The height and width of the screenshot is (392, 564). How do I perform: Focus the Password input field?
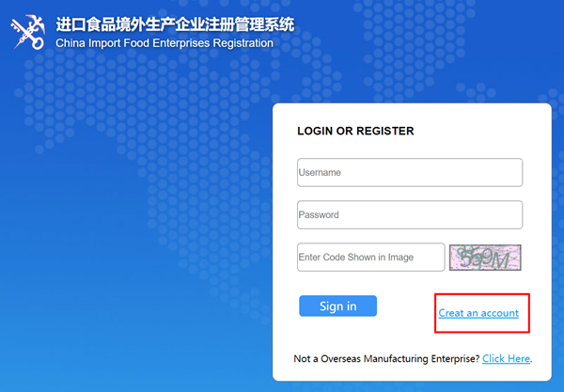pyautogui.click(x=409, y=215)
